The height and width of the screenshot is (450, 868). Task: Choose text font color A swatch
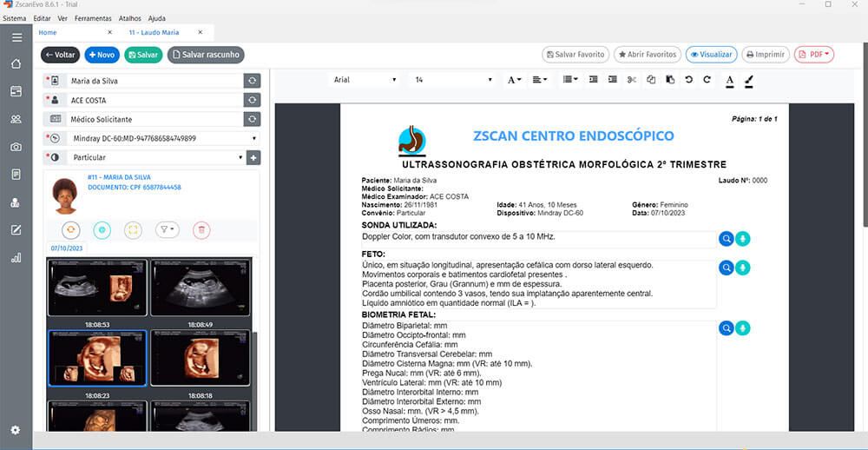[730, 81]
